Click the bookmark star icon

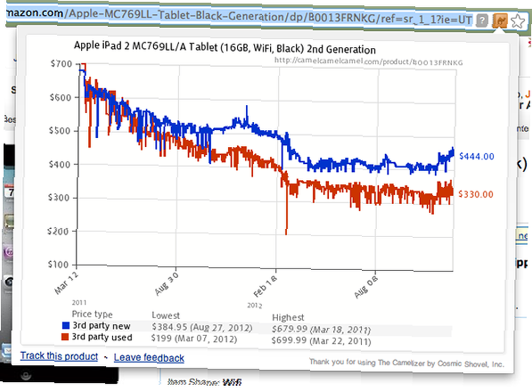point(518,22)
